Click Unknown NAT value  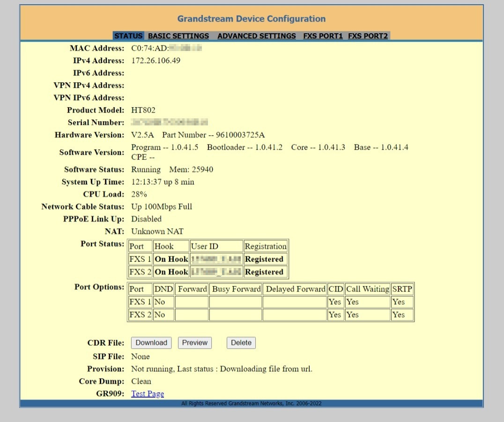pos(157,231)
